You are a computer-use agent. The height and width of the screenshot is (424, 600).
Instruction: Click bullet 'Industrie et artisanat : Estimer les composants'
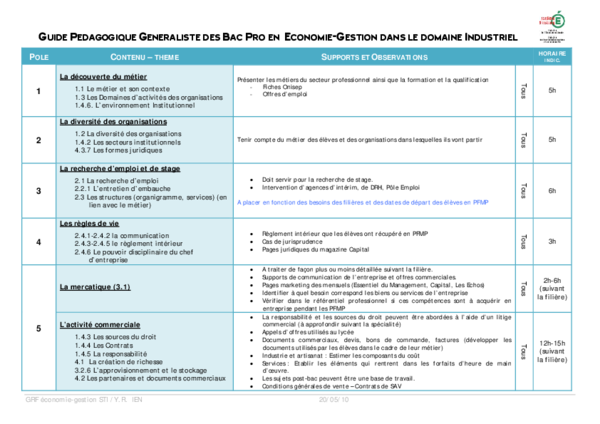pyautogui.click(x=341, y=356)
